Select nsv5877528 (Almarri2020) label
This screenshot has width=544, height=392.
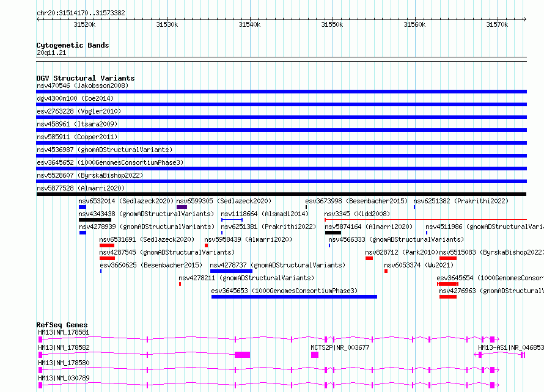pos(81,188)
